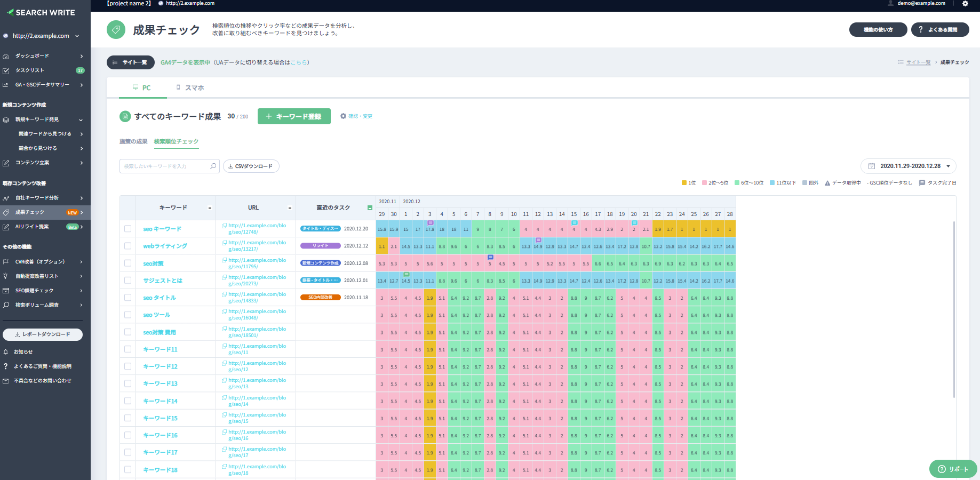
Task: Select the 検索順位チェック sub-tab
Action: point(176,141)
